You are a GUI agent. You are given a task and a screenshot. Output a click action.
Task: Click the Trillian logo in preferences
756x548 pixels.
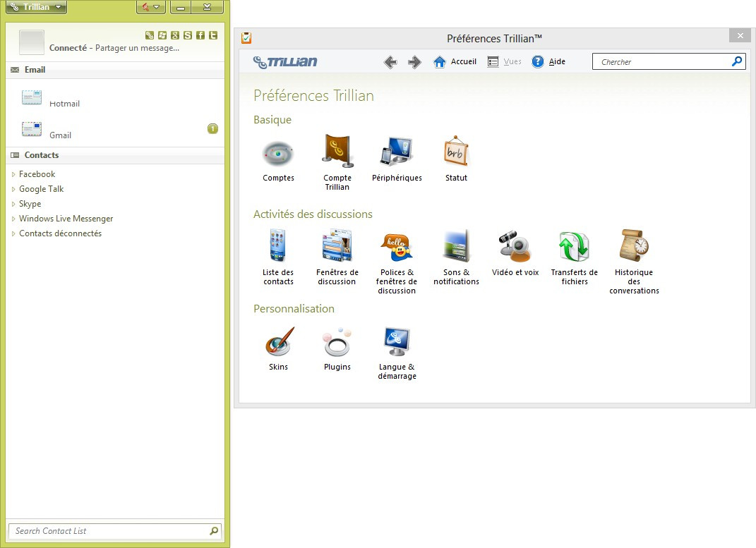[x=285, y=61]
